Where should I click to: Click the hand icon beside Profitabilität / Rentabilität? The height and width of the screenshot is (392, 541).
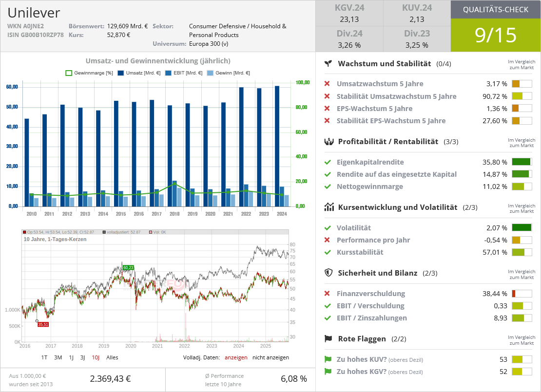click(329, 142)
